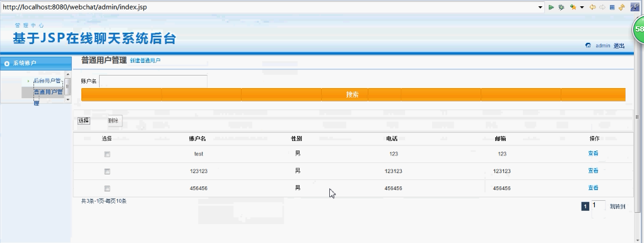Click the blue square stop icon
The image size is (644, 243).
pos(612,7)
